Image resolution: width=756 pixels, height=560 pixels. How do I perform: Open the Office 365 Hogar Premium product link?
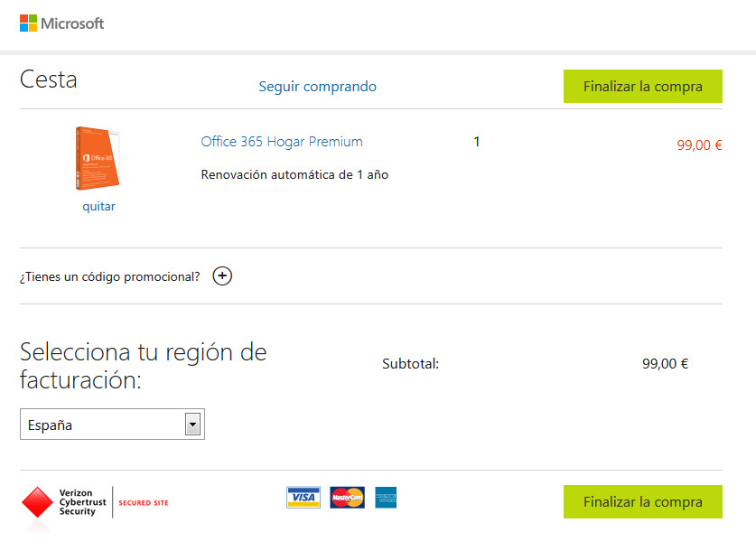[x=282, y=142]
